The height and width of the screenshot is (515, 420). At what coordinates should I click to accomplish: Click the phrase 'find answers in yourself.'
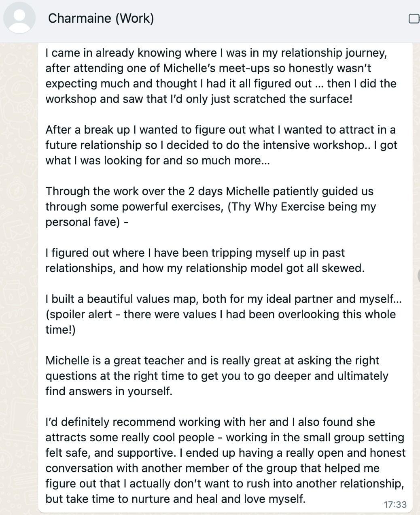coord(109,391)
